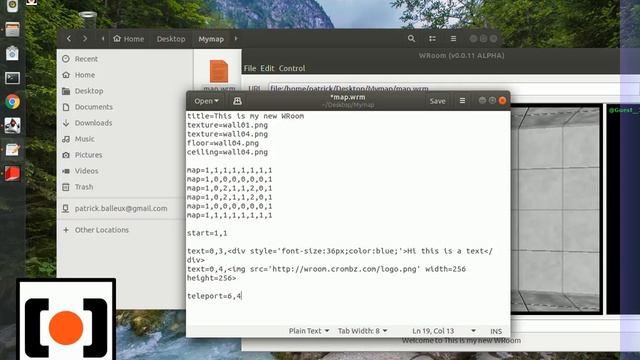Open Tab Width dropdown
The height and width of the screenshot is (360, 640).
click(362, 331)
